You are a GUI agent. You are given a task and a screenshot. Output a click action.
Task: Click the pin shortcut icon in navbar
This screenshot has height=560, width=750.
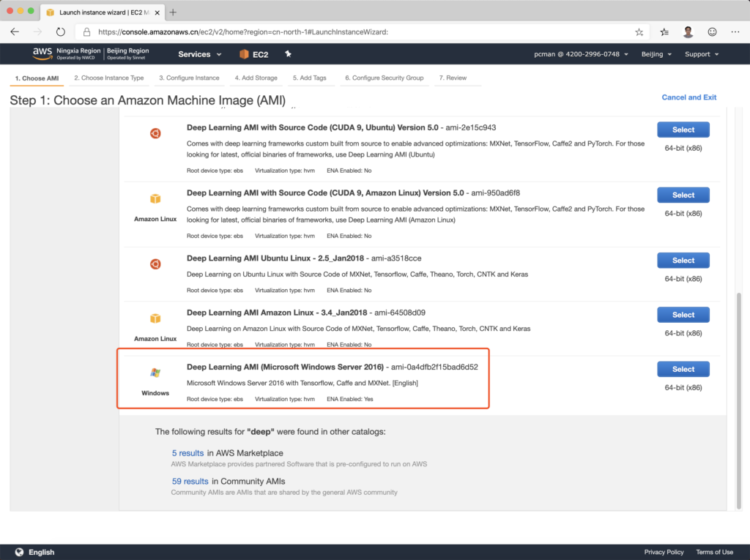pos(288,54)
